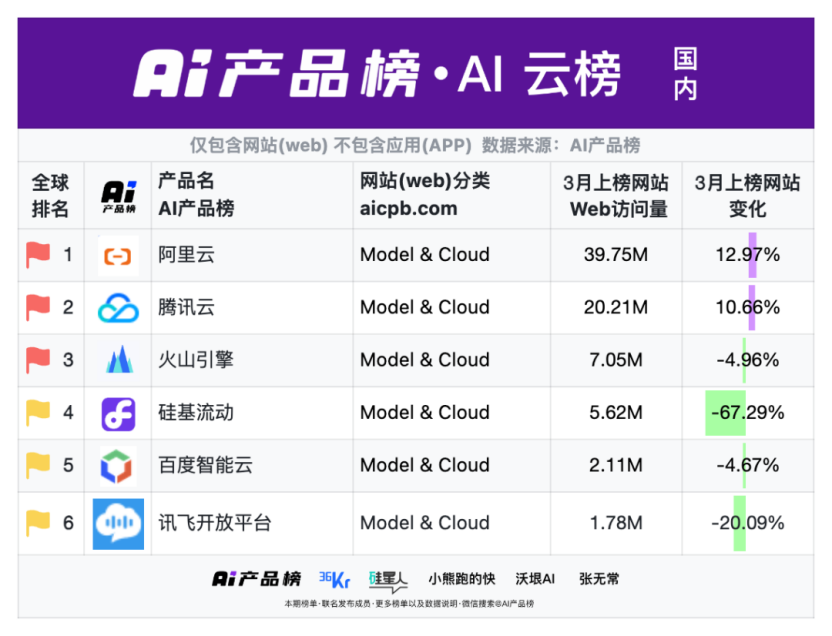Click the 10.66% change value
This screenshot has height=636, width=832.
point(748,307)
